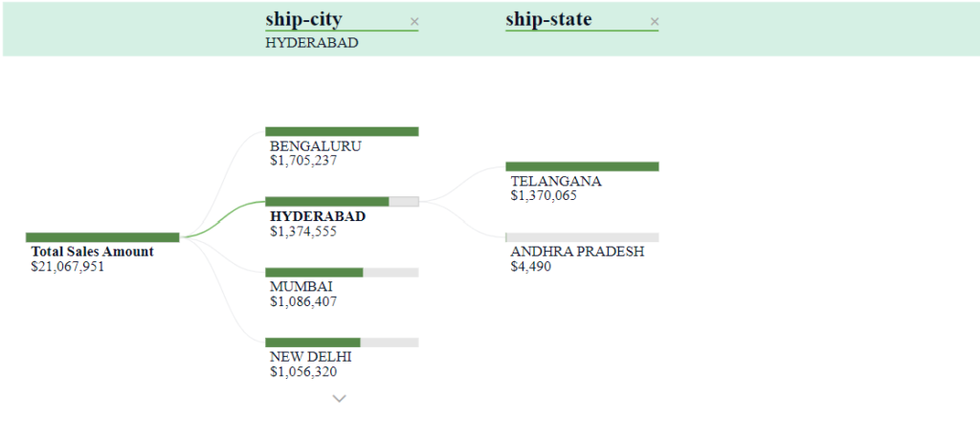Remove the ship-city level with its X icon

point(413,22)
